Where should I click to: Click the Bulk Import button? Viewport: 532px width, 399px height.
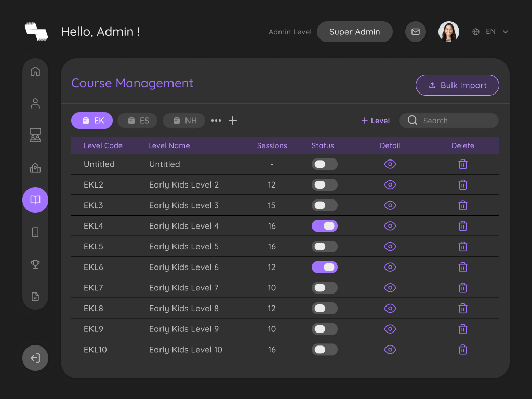tap(457, 85)
